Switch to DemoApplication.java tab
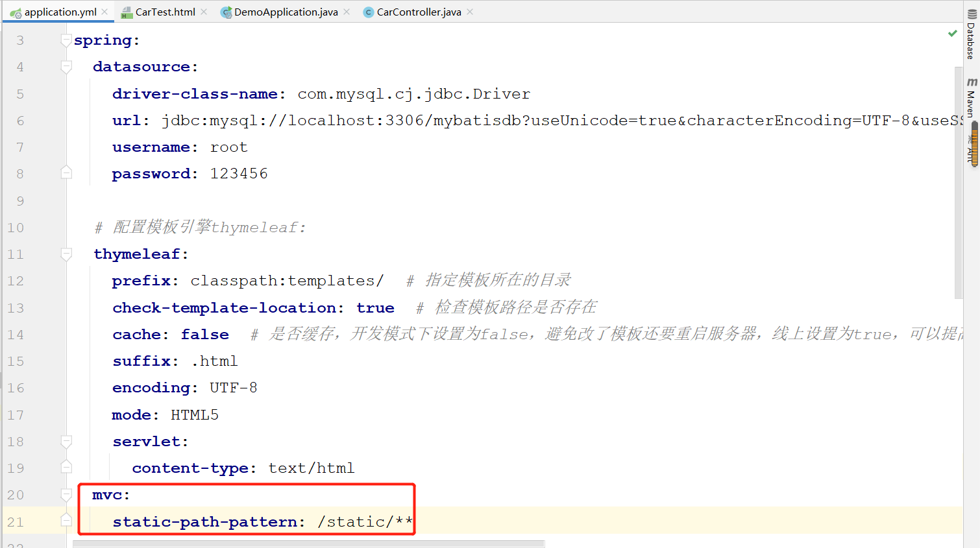The height and width of the screenshot is (548, 980). coord(286,12)
